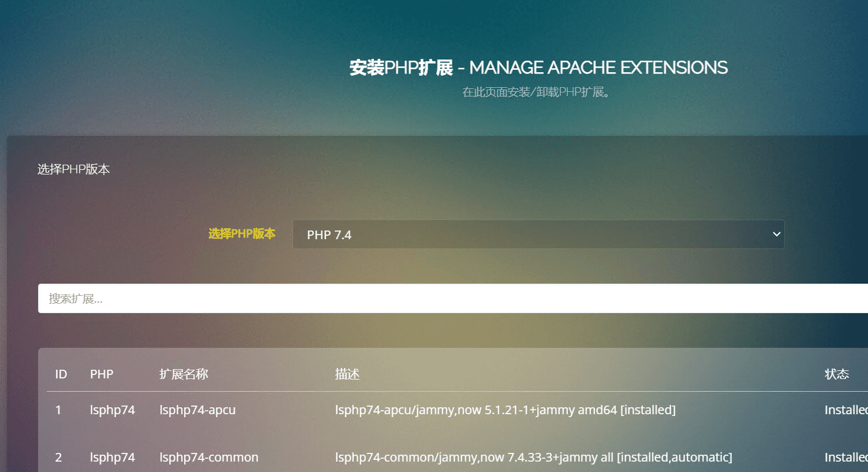868x472 pixels.
Task: Select the lsphp74-apcu extension row
Action: 198,410
